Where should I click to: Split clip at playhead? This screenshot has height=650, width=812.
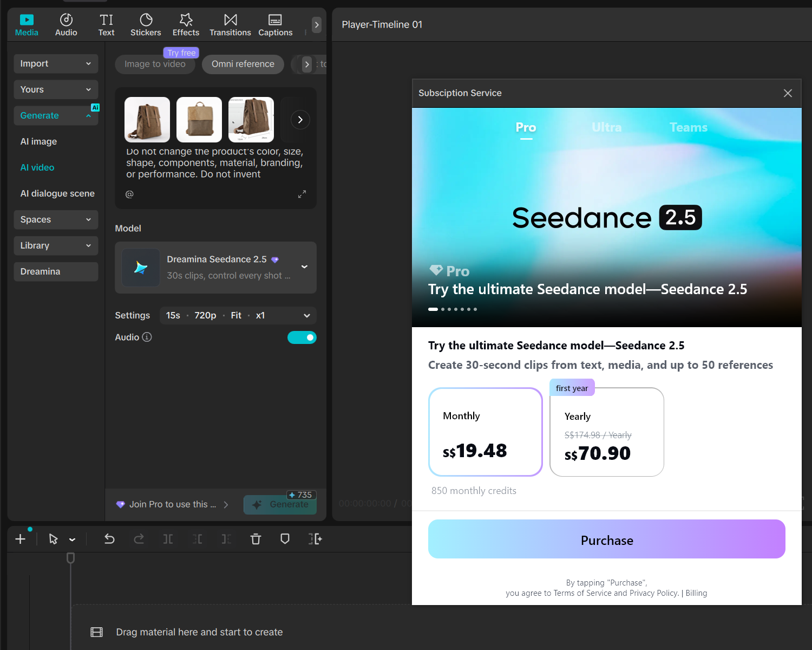[x=168, y=539]
